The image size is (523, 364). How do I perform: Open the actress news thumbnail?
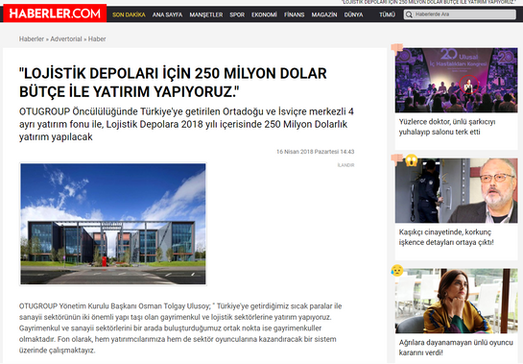(456, 301)
